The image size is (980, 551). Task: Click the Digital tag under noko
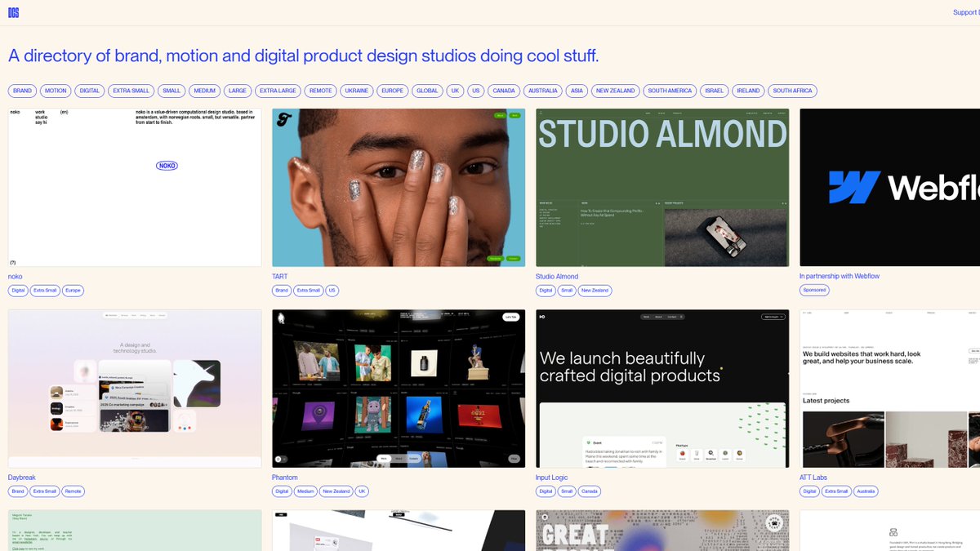pyautogui.click(x=18, y=291)
